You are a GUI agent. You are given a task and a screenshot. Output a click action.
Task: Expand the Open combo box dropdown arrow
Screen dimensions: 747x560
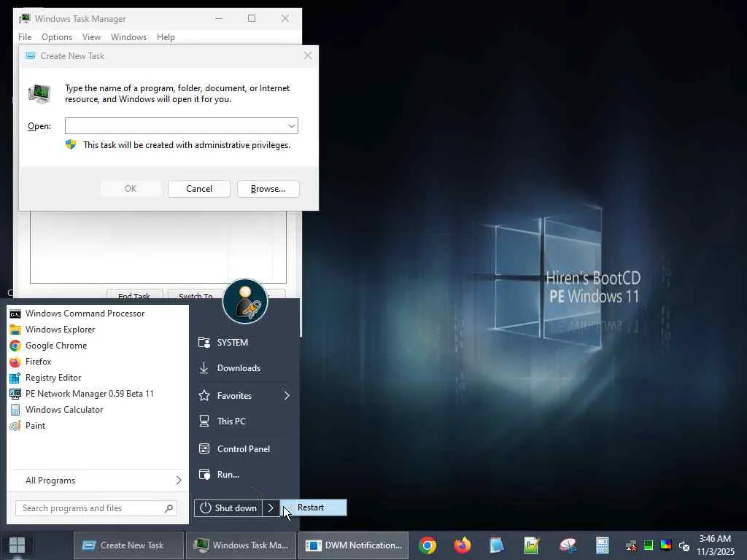pyautogui.click(x=292, y=126)
